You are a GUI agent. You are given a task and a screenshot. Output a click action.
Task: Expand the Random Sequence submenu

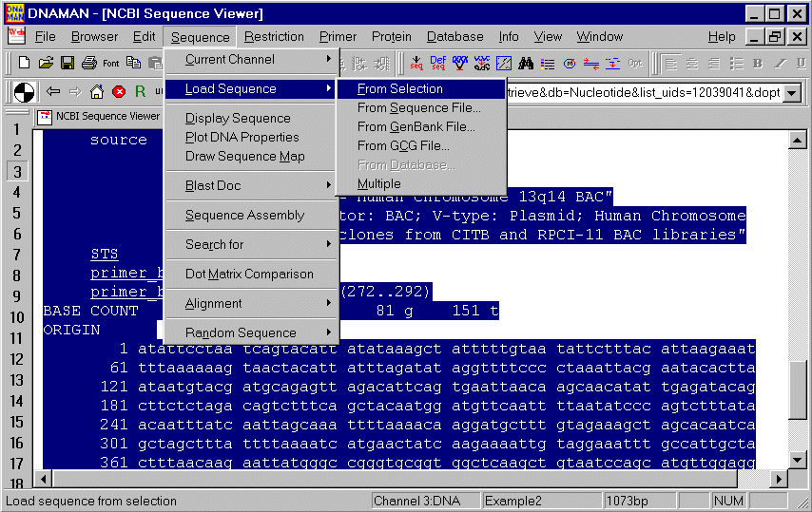tap(252, 332)
